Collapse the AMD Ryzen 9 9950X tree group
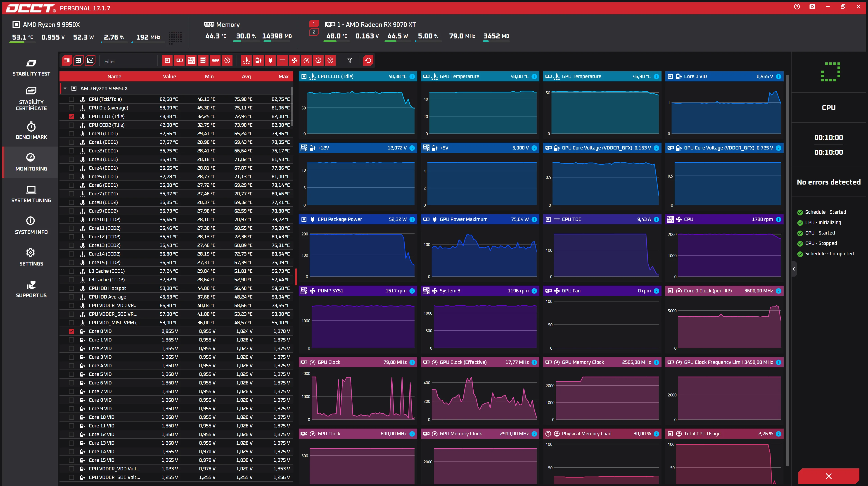 point(65,89)
